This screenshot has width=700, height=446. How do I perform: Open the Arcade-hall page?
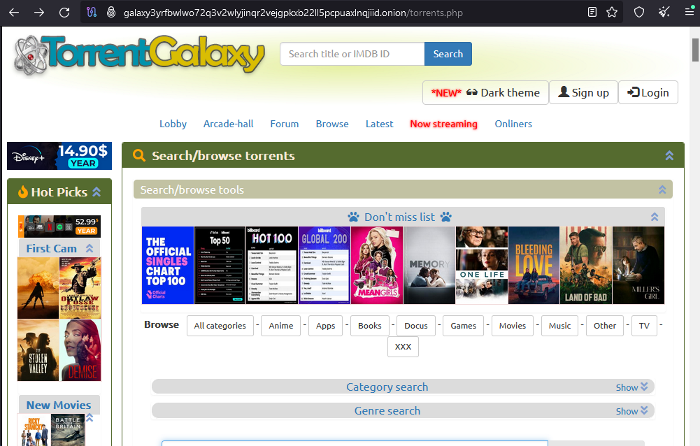pyautogui.click(x=228, y=124)
